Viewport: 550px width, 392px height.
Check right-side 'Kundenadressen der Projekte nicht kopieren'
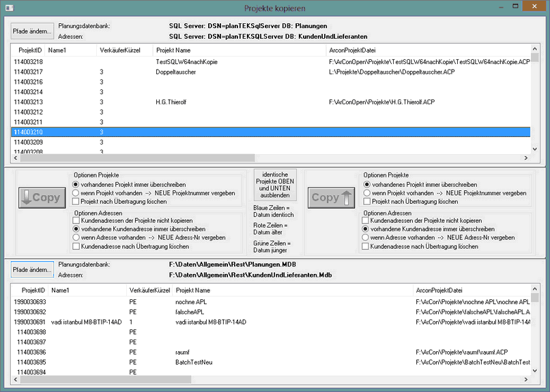(367, 221)
